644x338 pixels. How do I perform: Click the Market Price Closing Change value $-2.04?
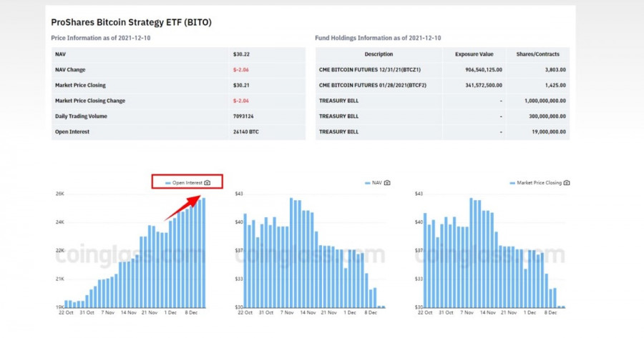pyautogui.click(x=241, y=101)
